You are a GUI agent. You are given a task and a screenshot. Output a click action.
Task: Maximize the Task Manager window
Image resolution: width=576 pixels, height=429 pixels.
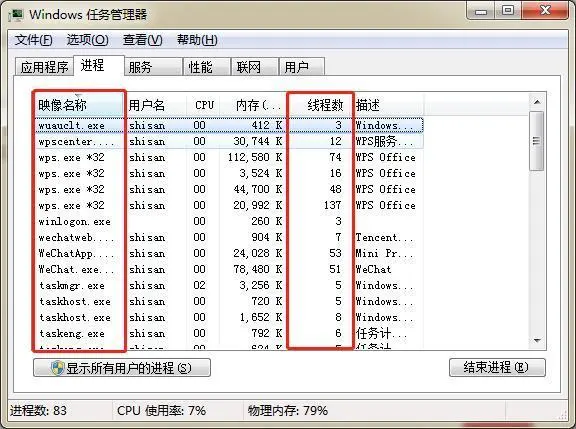508,10
